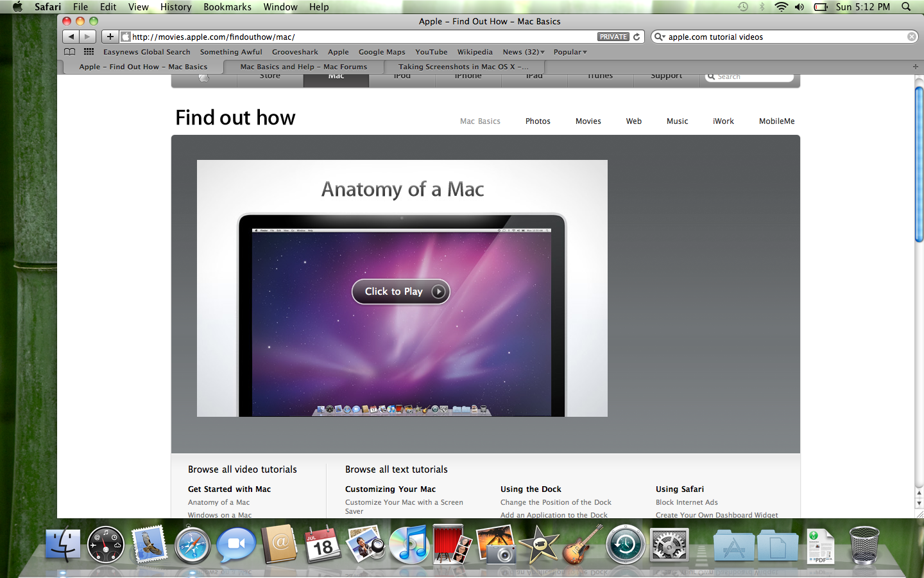This screenshot has height=578, width=924.
Task: Open the Safari application menu
Action: [47, 7]
